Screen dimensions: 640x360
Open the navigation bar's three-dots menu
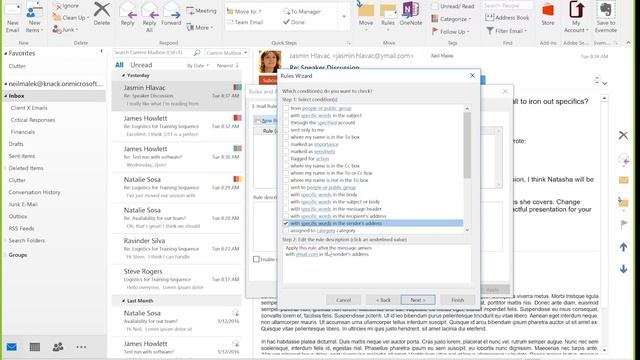pyautogui.click(x=81, y=347)
